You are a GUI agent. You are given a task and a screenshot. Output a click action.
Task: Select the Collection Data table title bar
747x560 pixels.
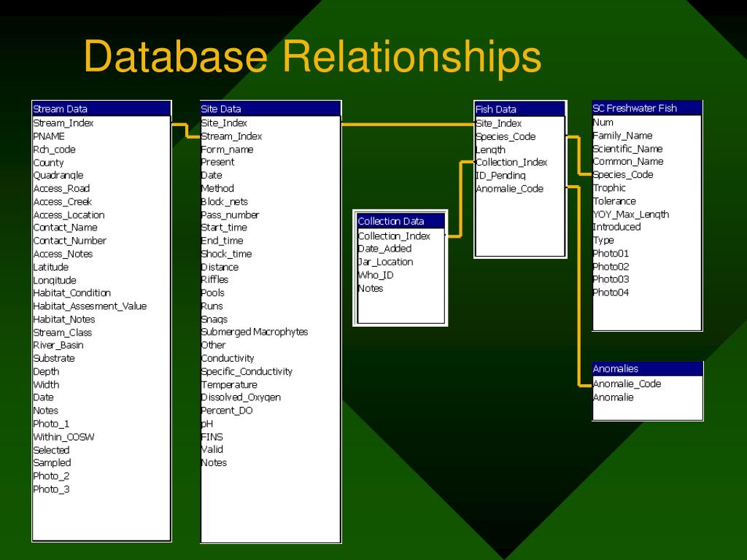pos(400,221)
